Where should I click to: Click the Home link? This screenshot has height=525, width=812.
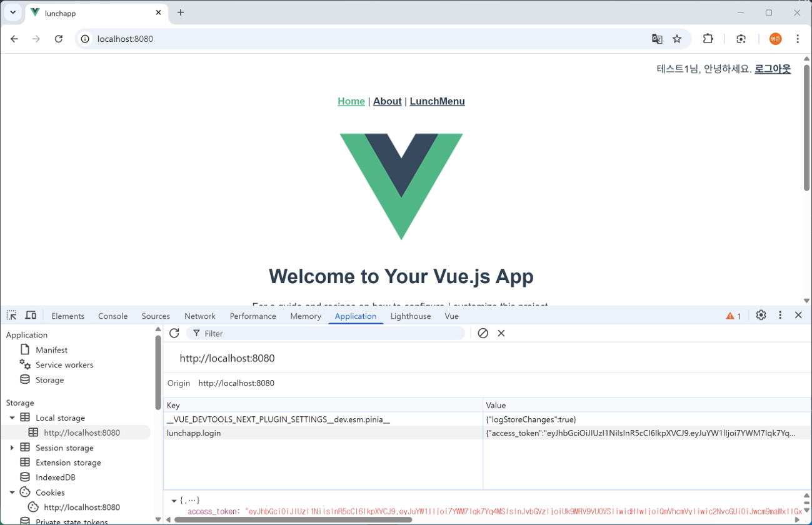pyautogui.click(x=351, y=101)
